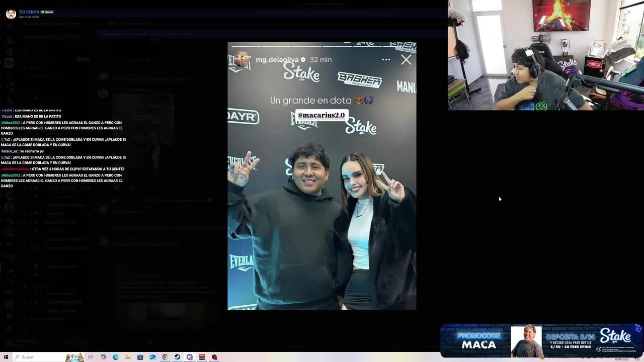Open the story's three-dot options menu

[386, 59]
